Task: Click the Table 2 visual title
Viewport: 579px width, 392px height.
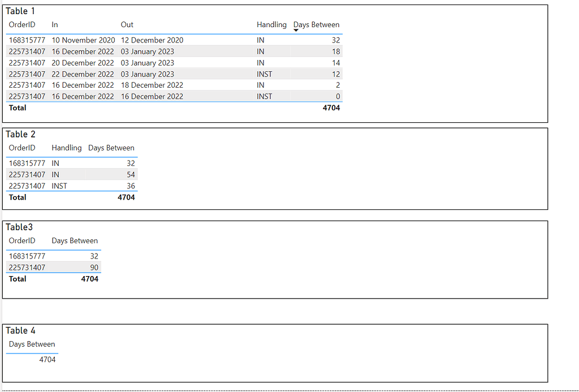Action: pos(20,134)
